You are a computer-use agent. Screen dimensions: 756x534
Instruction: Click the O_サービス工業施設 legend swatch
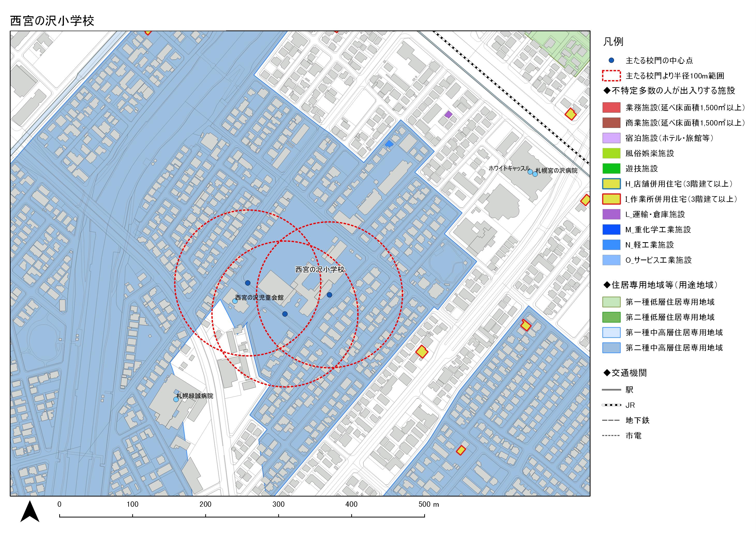[x=611, y=260]
